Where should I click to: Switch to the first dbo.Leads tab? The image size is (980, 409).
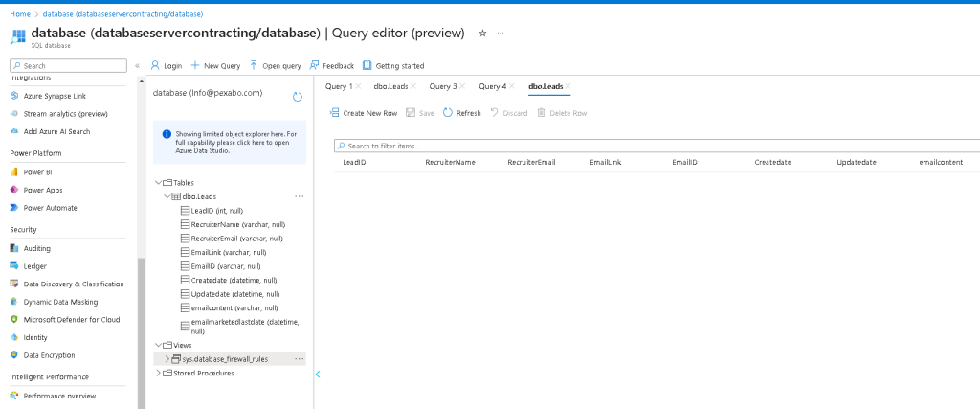[x=390, y=86]
